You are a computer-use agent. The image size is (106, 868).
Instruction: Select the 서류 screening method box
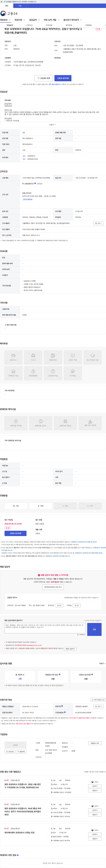click(16, 506)
